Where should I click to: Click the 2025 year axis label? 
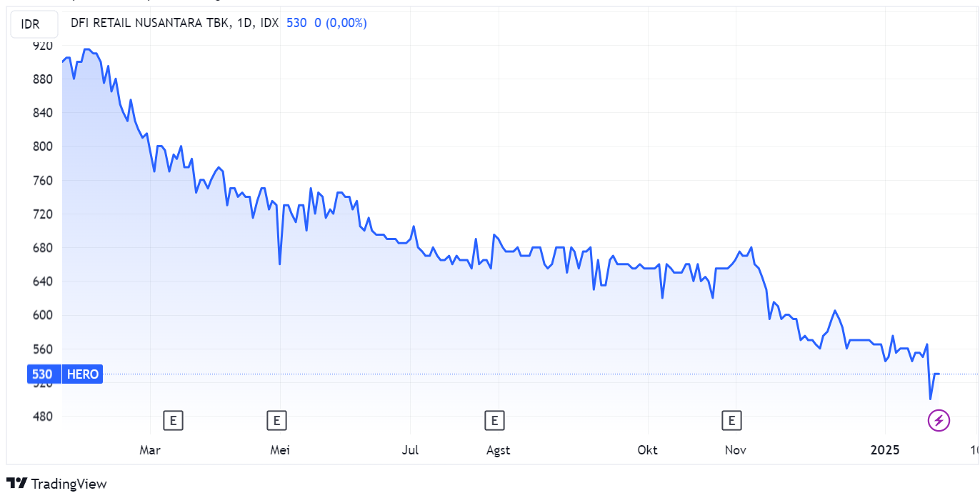pyautogui.click(x=884, y=450)
